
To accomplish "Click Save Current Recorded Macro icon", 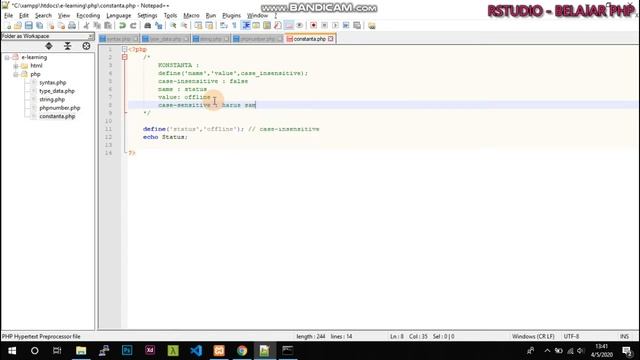I will (357, 26).
